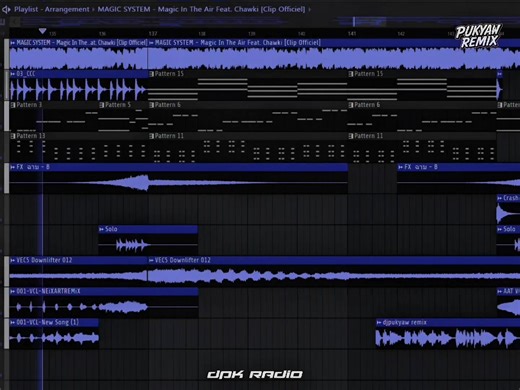Click Playlist in the window title breadcrumb
The height and width of the screenshot is (390, 520).
(x=26, y=9)
